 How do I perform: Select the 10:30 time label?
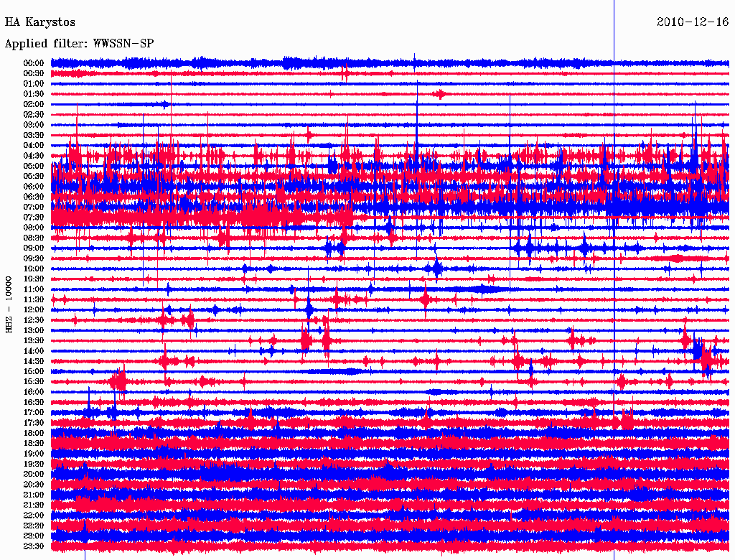[x=33, y=279]
